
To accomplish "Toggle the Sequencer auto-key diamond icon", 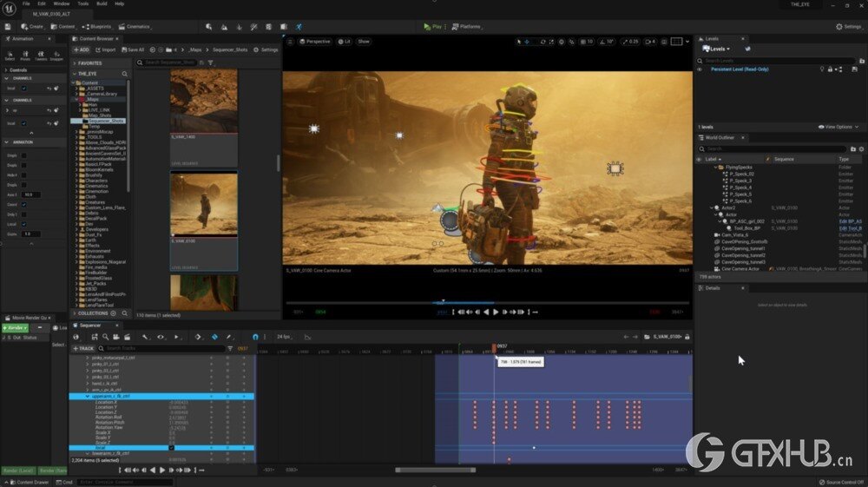I will pos(214,337).
